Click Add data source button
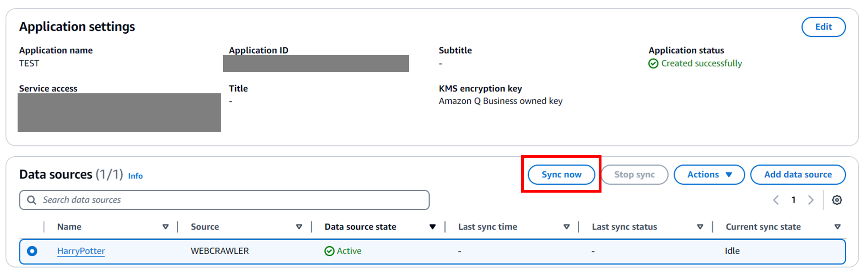868x273 pixels. [x=798, y=175]
